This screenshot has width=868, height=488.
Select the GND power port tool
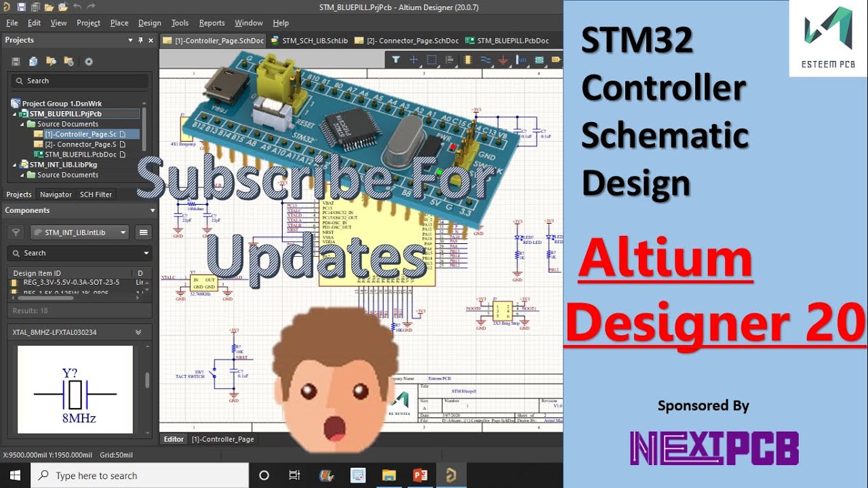(x=503, y=60)
